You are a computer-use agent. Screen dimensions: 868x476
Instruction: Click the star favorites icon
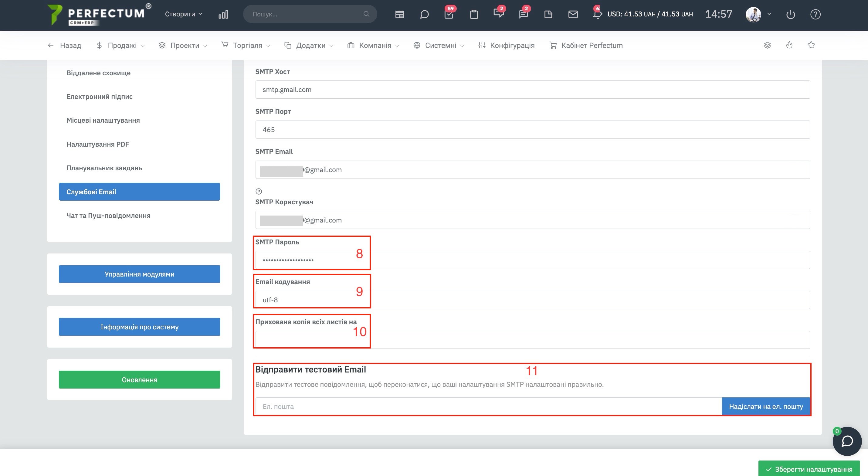pyautogui.click(x=811, y=45)
